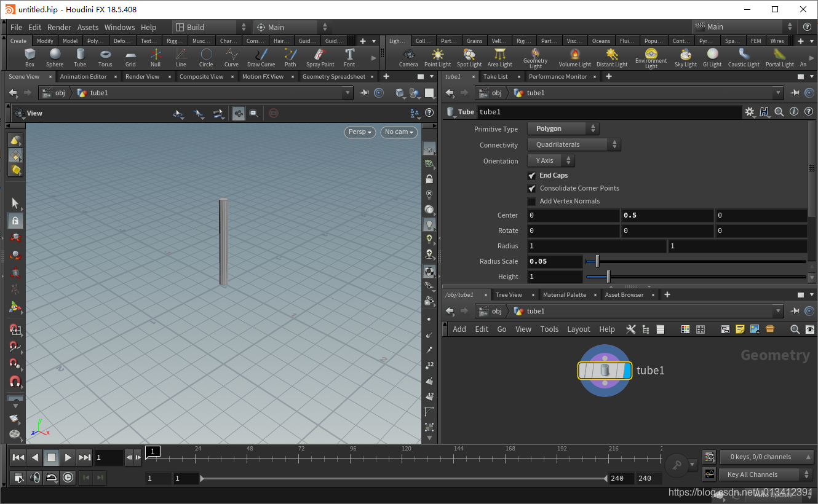Screen dimensions: 818x504
Task: Add a Caustic Light from the shelf
Action: (744, 58)
